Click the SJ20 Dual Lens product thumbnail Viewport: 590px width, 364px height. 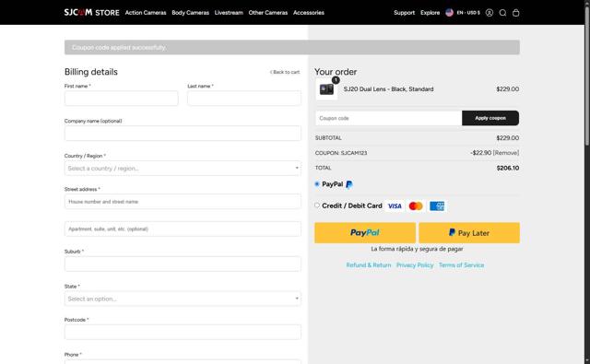326,89
